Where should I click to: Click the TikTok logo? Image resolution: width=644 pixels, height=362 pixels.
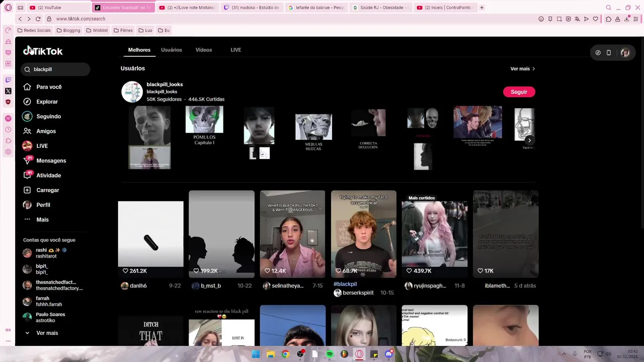pyautogui.click(x=43, y=51)
